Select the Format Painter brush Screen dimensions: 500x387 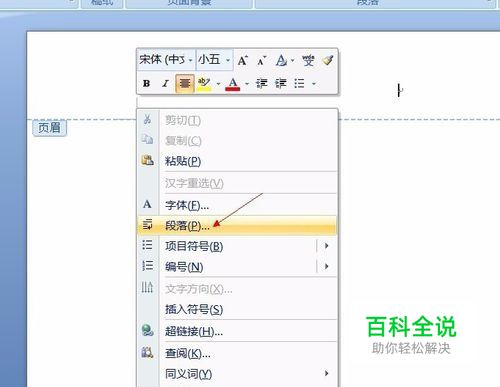coord(328,60)
